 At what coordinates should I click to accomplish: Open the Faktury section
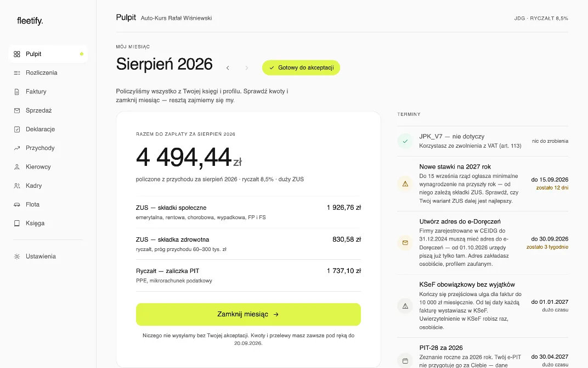tap(48, 92)
